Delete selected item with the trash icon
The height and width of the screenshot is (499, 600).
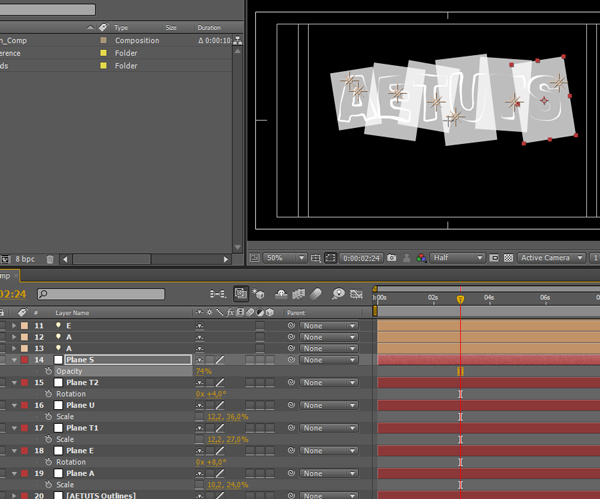point(50,259)
